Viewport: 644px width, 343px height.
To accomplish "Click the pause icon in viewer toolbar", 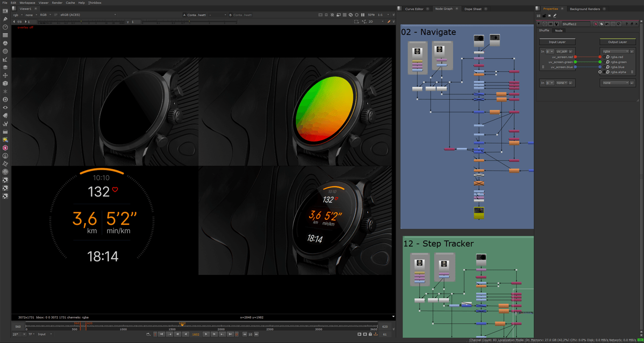I will tap(363, 15).
